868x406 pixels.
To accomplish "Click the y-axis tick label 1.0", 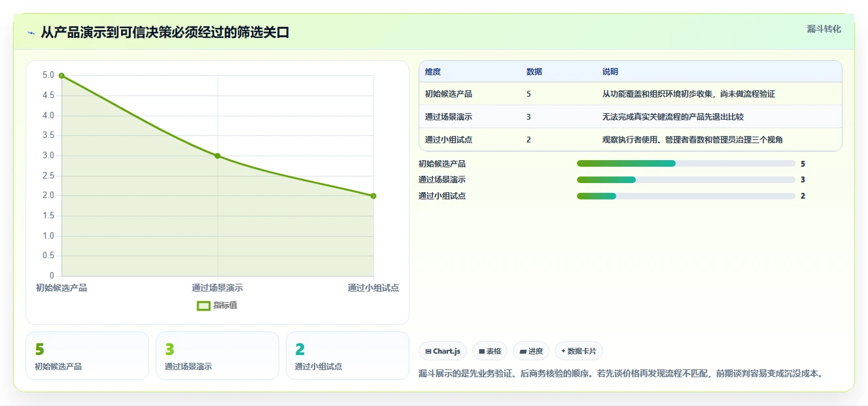I will [48, 236].
